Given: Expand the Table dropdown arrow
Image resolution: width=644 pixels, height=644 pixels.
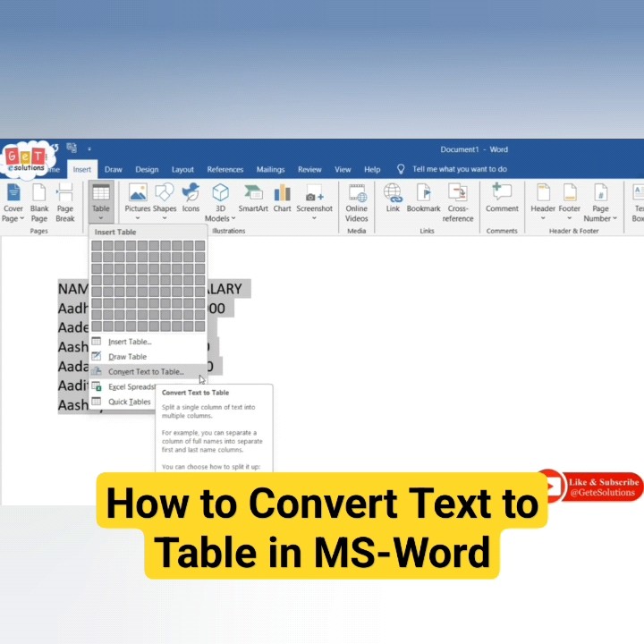Looking at the screenshot, I should (101, 218).
